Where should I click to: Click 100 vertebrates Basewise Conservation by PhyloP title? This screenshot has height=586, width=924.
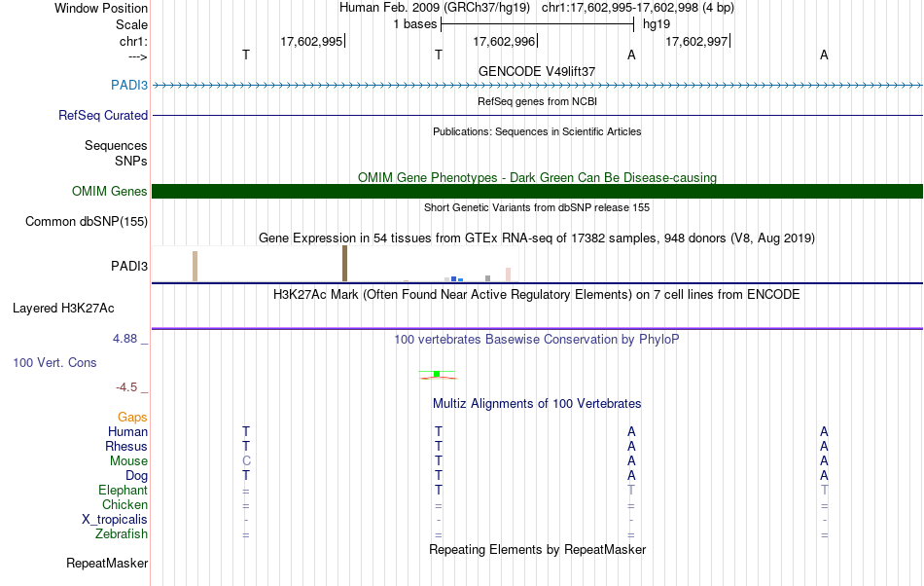click(537, 340)
